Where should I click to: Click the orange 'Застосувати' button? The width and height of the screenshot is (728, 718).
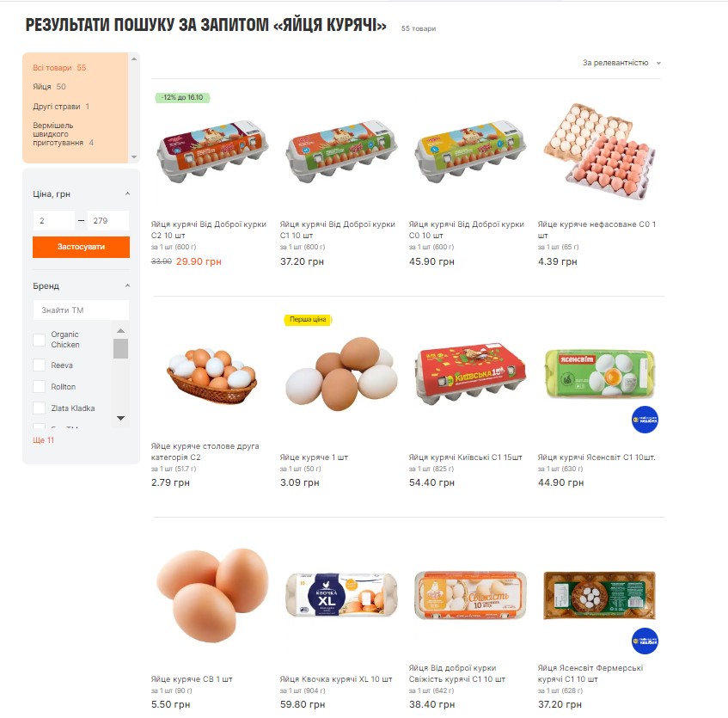(x=82, y=247)
